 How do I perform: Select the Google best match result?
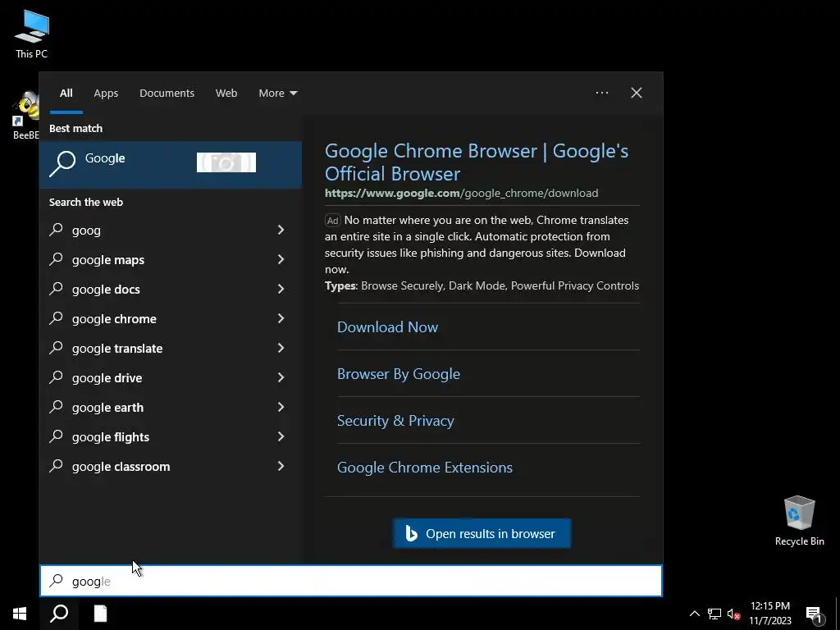(x=171, y=164)
